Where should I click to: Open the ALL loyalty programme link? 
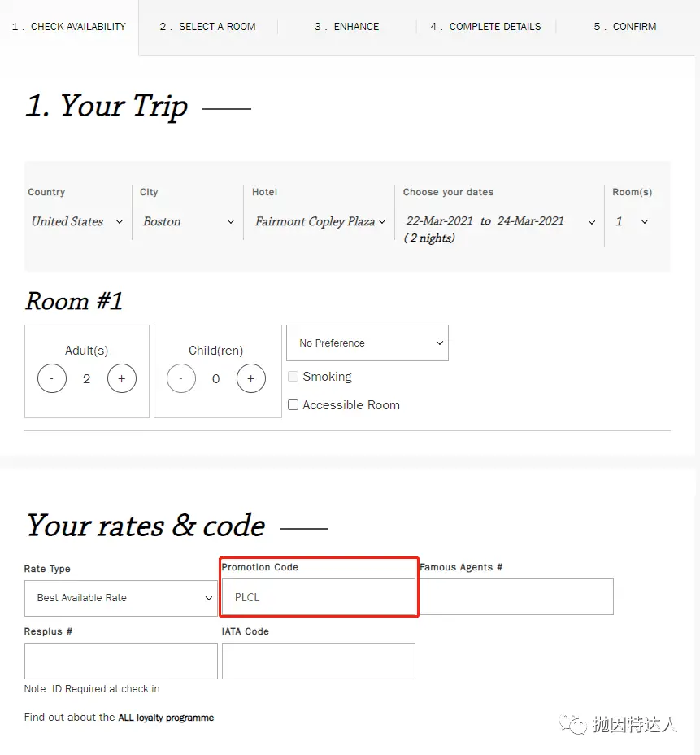pyautogui.click(x=166, y=718)
